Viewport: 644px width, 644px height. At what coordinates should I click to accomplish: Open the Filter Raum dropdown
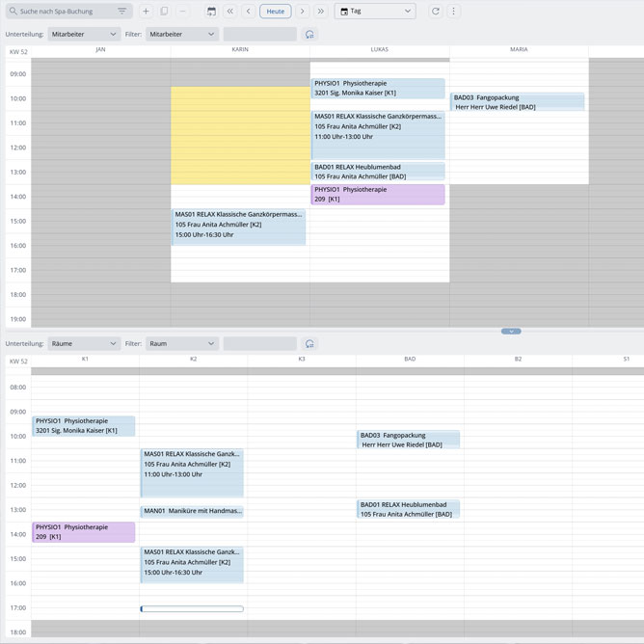click(182, 343)
